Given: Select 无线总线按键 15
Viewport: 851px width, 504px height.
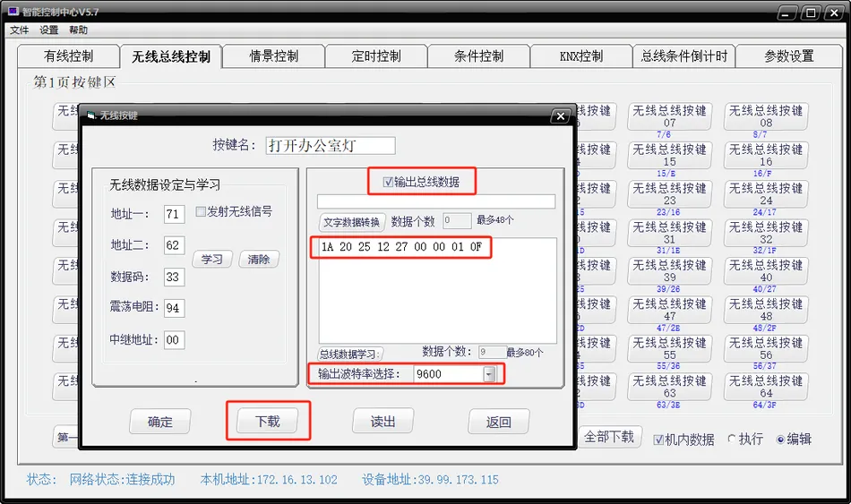Looking at the screenshot, I should coord(670,155).
